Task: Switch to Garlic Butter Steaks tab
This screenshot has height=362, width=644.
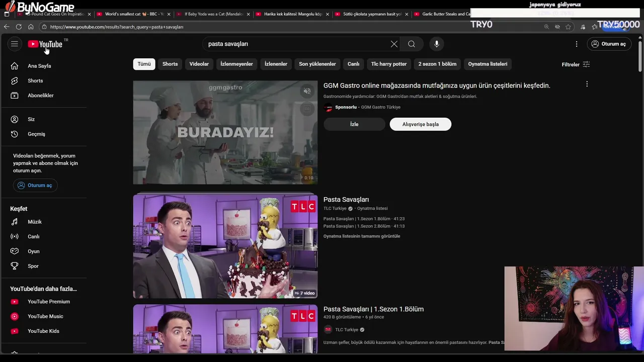Action: (442, 14)
